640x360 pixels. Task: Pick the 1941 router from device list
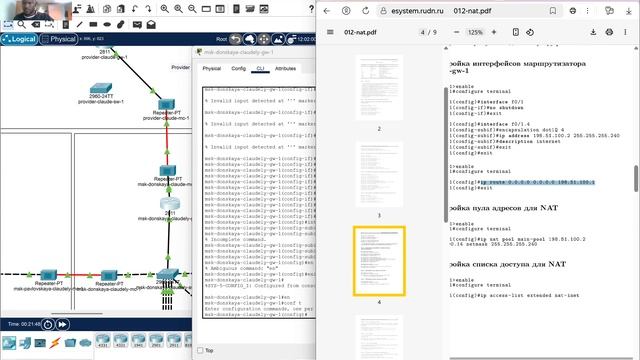pos(138,340)
